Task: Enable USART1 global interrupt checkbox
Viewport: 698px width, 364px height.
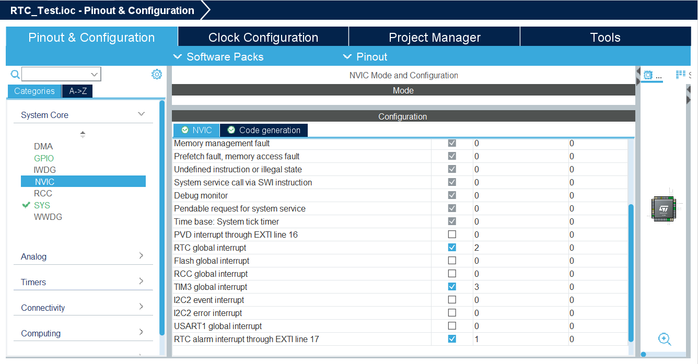Action: point(452,326)
